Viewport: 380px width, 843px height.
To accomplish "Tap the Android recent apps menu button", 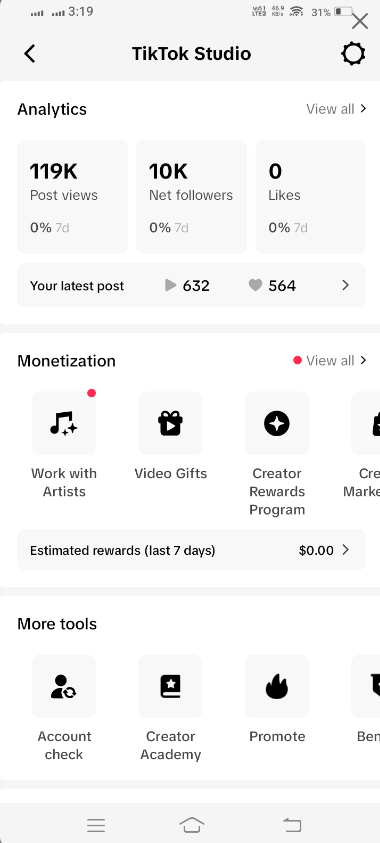I will [96, 825].
